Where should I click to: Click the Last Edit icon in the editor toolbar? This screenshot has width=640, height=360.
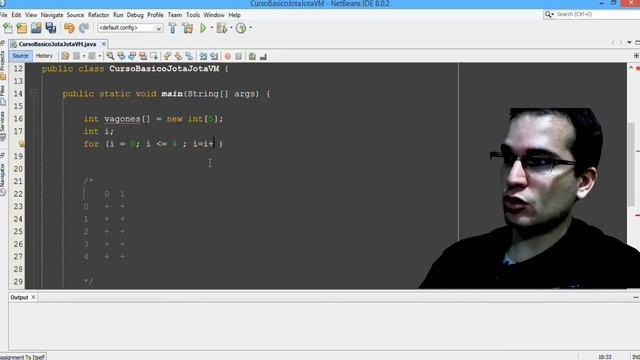(65, 56)
